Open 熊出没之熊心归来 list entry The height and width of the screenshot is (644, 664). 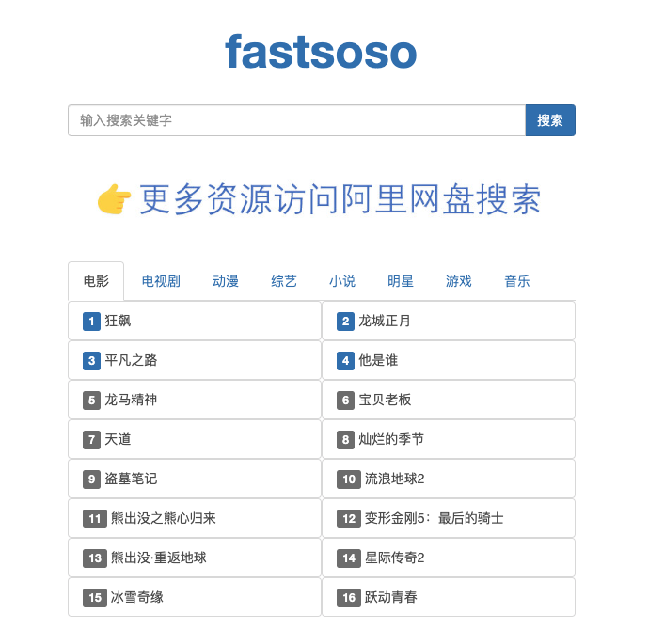tap(195, 518)
